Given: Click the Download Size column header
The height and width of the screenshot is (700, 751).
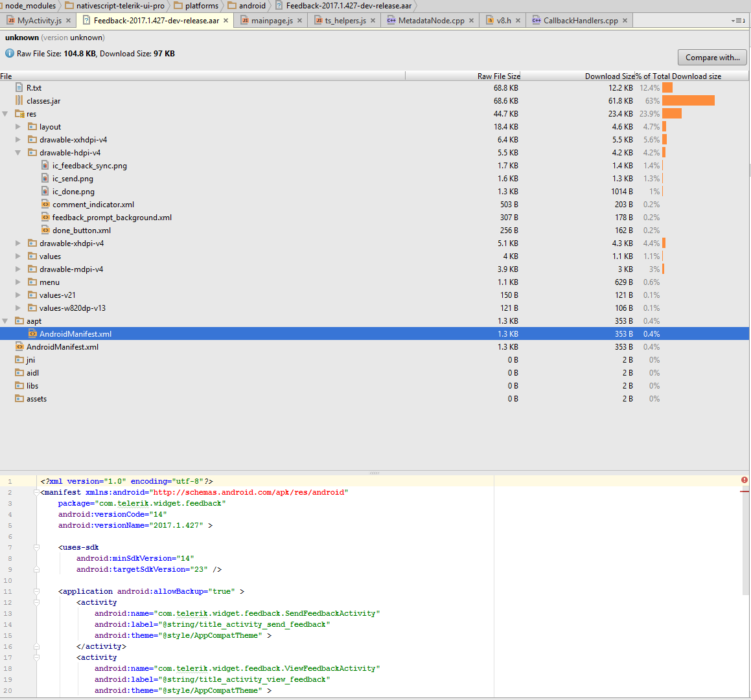Looking at the screenshot, I should pos(578,76).
